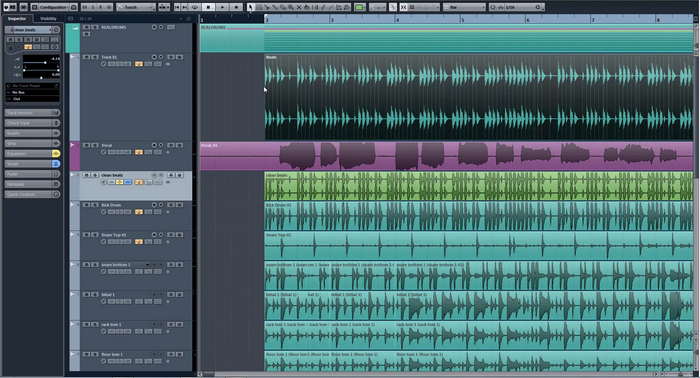This screenshot has width=700, height=378.
Task: Toggle global Write automation (W) button
Action: [x=109, y=7]
